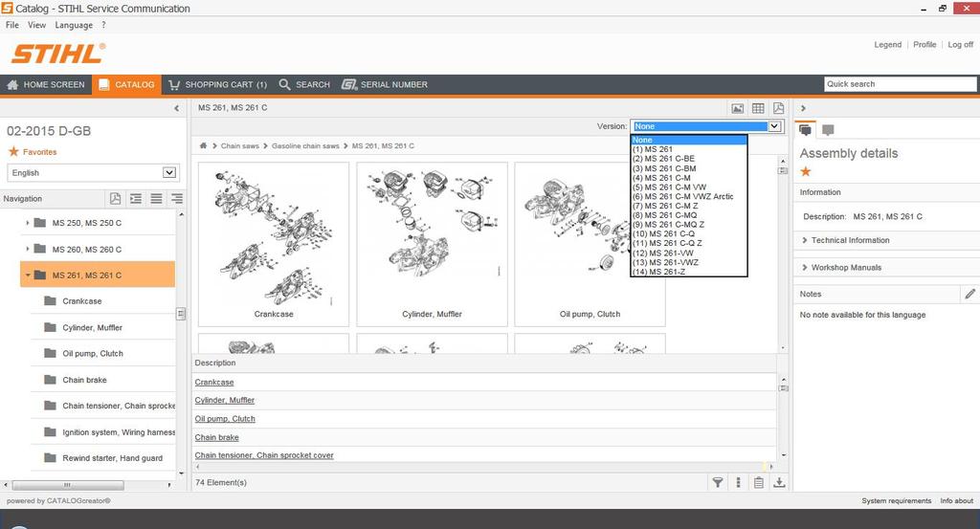
Task: Choose (1) MS 261 version
Action: pyautogui.click(x=689, y=149)
